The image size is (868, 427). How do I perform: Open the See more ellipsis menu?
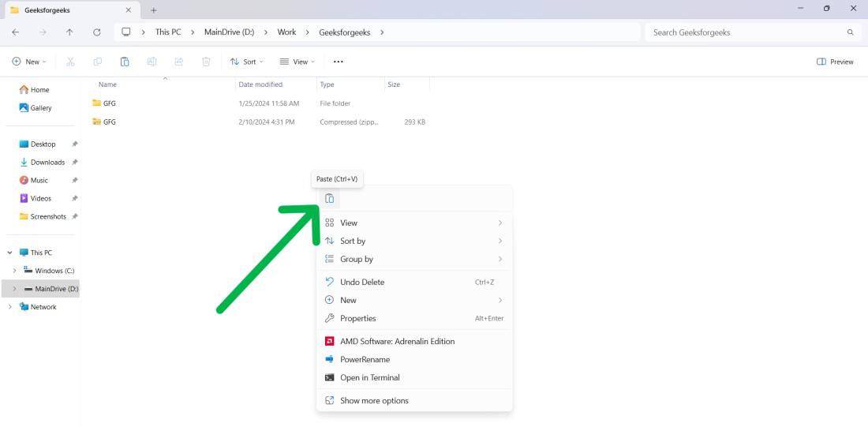point(339,62)
